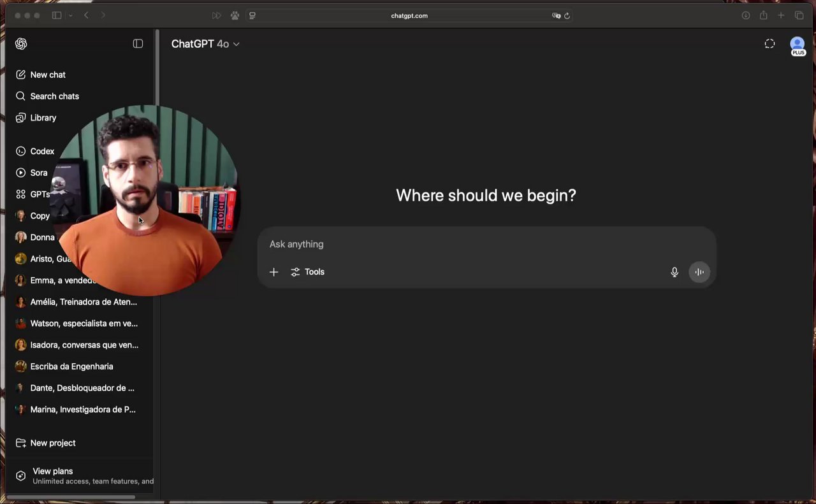Click the View plans badge icon
816x504 pixels.
point(21,476)
